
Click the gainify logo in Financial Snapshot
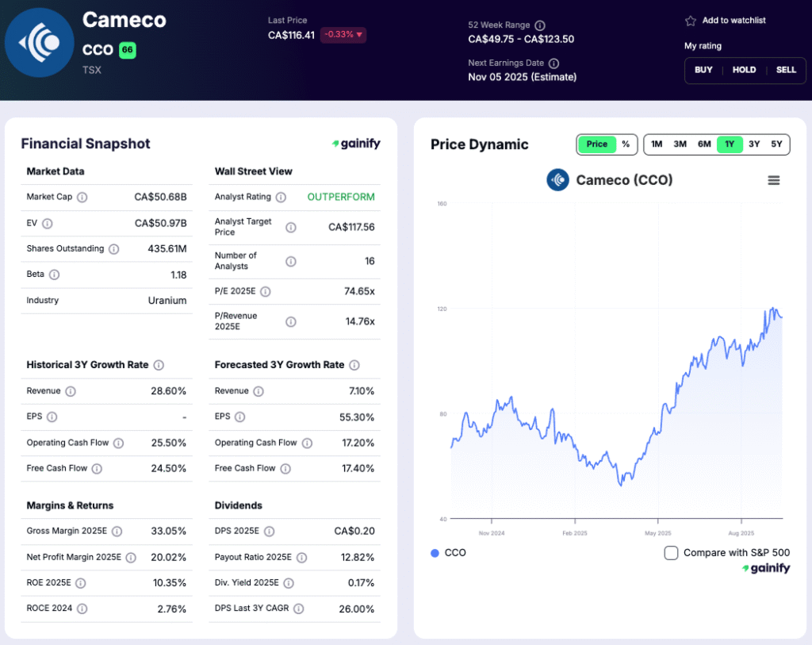click(356, 144)
